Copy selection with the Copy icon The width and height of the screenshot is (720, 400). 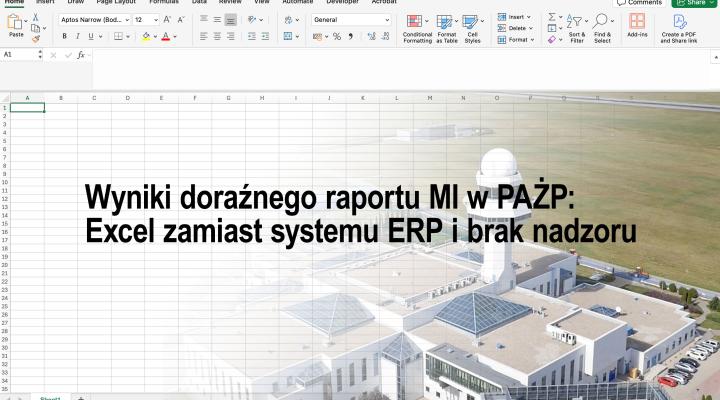pyautogui.click(x=35, y=28)
